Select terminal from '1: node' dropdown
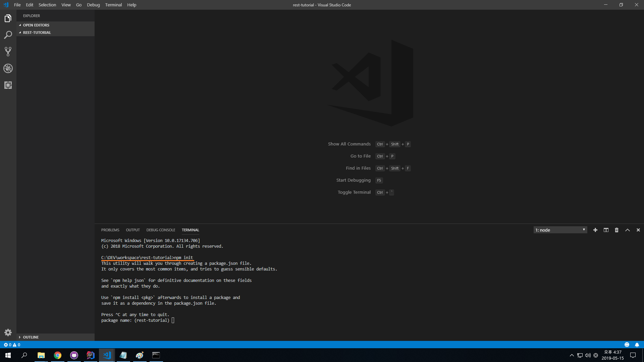The image size is (644, 362). coord(560,230)
